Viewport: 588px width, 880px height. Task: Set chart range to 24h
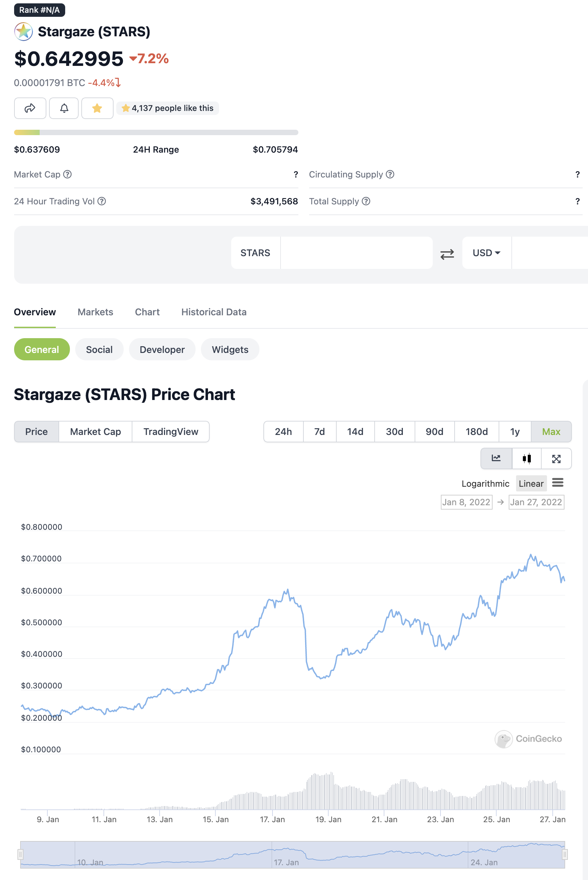[283, 432]
